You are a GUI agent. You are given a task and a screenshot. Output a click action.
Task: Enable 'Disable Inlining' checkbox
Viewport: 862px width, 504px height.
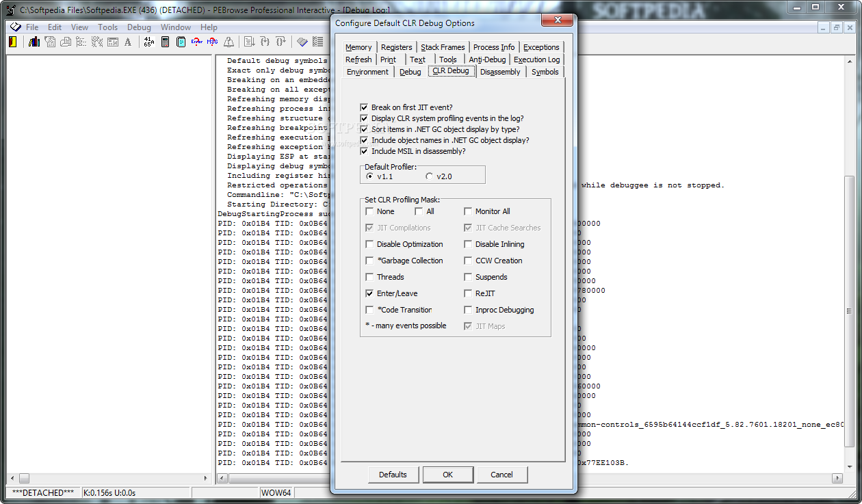(468, 244)
